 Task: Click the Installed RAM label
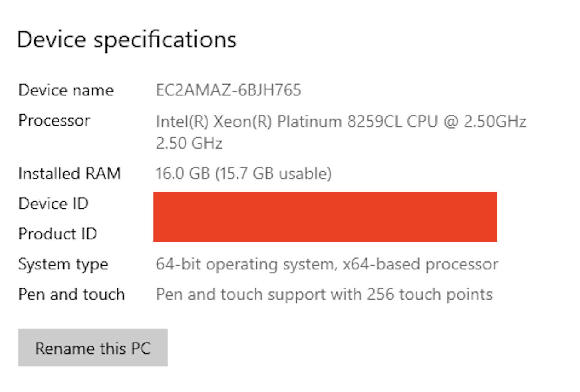pyautogui.click(x=69, y=173)
